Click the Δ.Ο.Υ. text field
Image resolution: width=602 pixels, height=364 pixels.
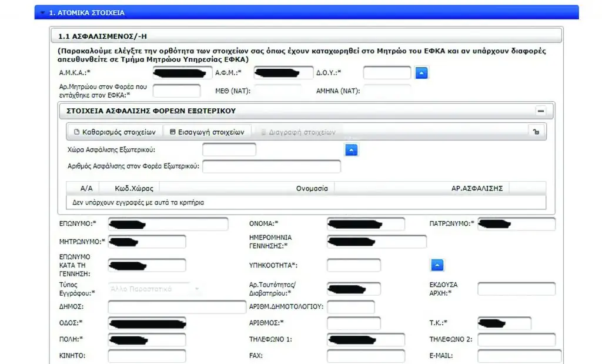click(x=387, y=72)
